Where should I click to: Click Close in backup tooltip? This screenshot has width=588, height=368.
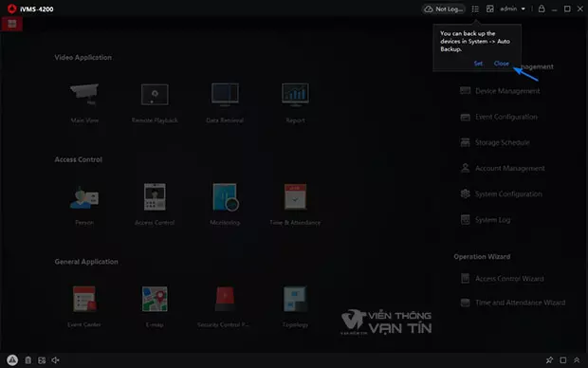click(502, 64)
